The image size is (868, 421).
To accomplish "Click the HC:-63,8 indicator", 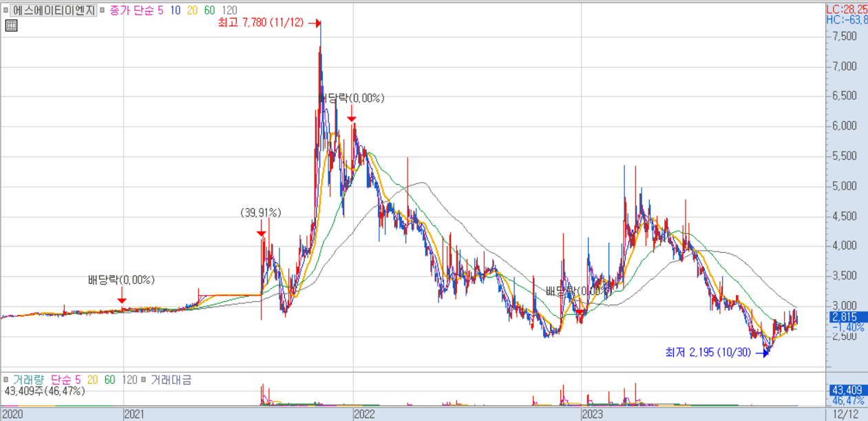I will pos(846,19).
